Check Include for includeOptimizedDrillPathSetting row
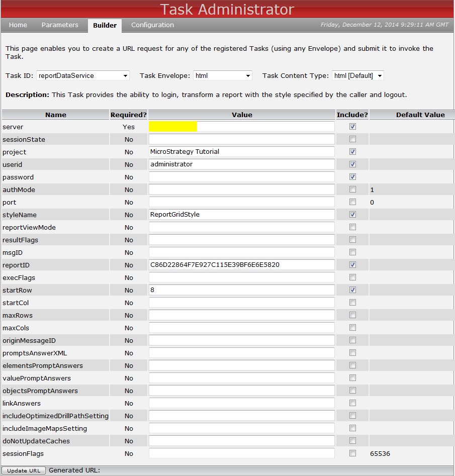The image size is (455, 476). pos(352,416)
